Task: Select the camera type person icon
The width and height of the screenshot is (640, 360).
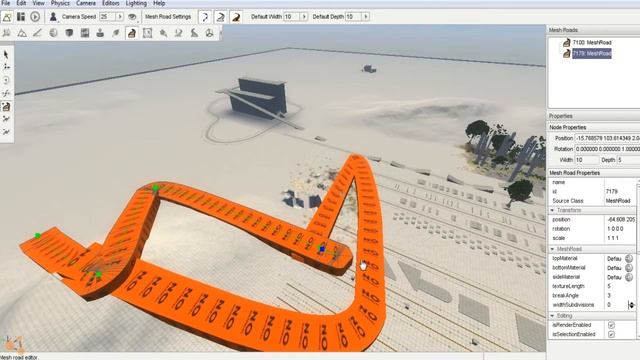Action: coord(53,17)
